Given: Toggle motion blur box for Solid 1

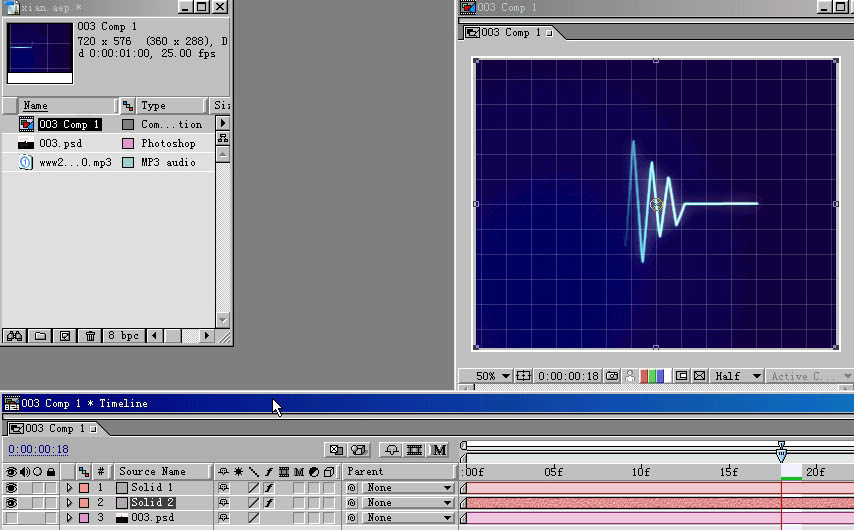Looking at the screenshot, I should (298, 488).
